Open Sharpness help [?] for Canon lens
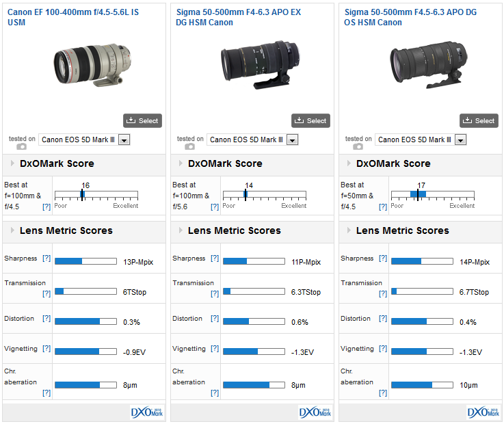This screenshot has height=424, width=504. pos(47,258)
